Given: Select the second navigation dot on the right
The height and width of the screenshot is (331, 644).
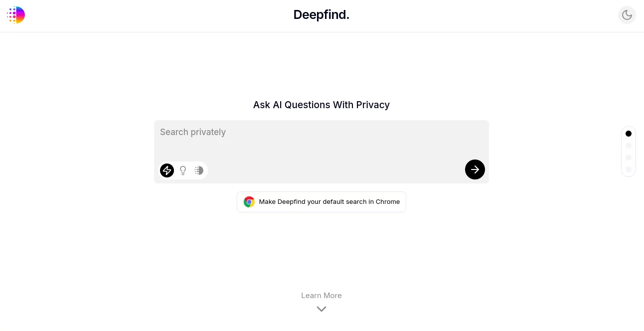Looking at the screenshot, I should [x=629, y=145].
